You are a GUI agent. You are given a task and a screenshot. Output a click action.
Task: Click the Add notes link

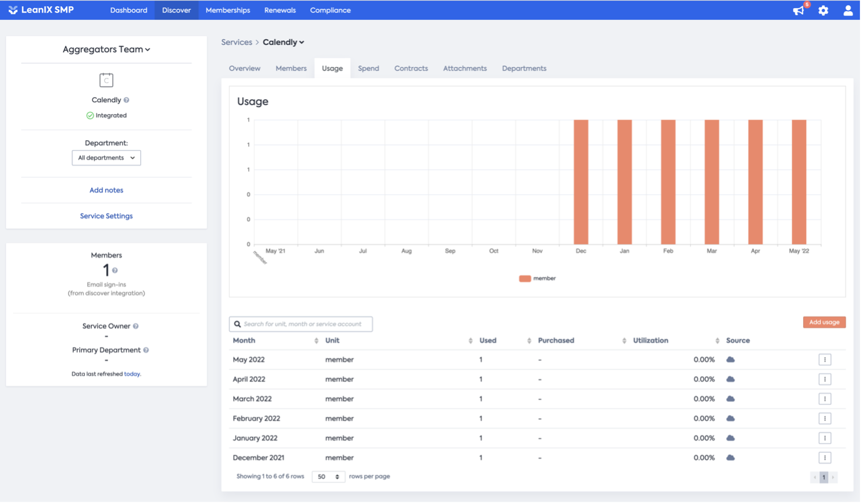(x=107, y=191)
